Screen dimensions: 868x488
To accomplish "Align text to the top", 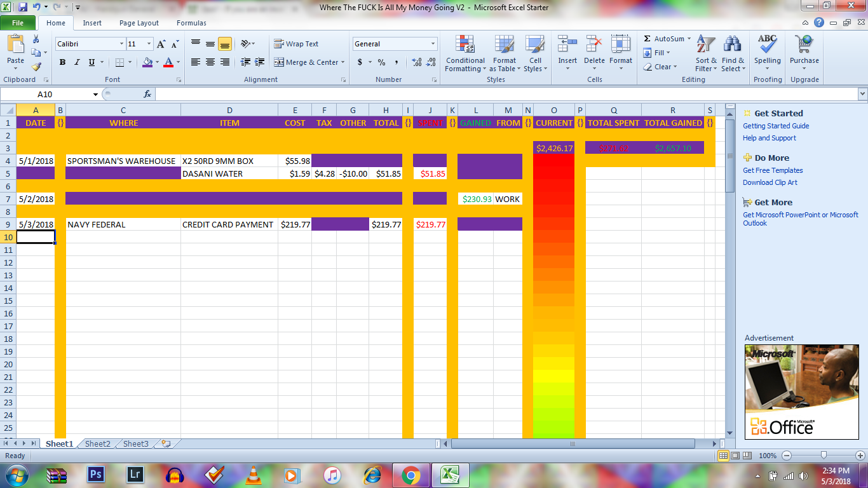I will pos(196,44).
